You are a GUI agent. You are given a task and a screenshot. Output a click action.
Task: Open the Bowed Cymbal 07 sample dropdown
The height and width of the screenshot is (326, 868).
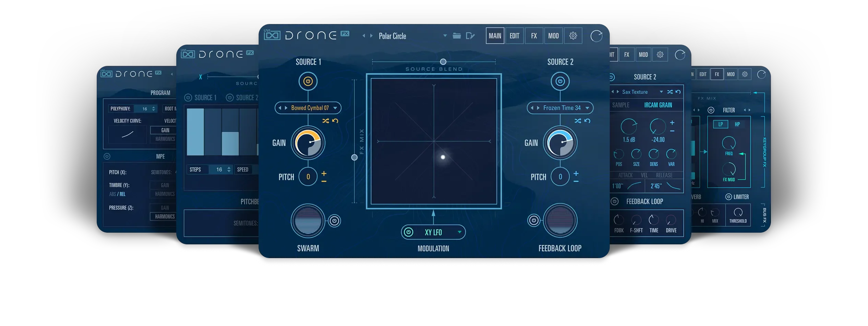335,108
